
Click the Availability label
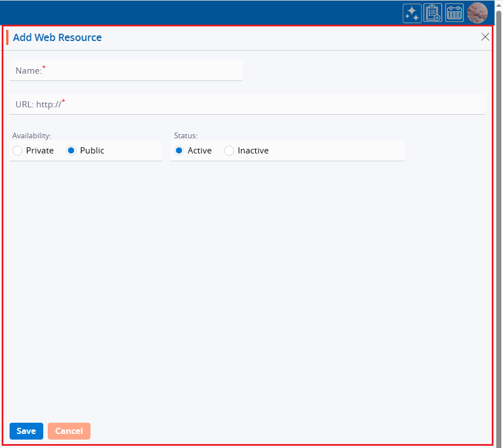[31, 135]
